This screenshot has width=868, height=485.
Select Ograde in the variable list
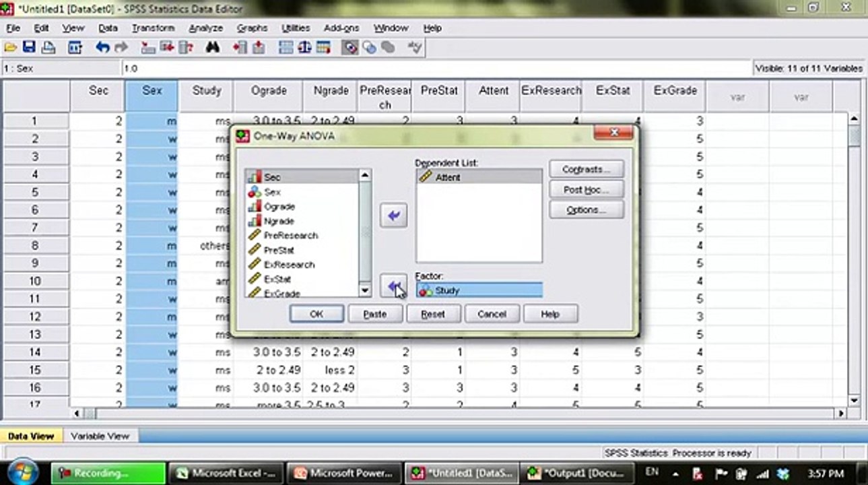click(x=302, y=206)
